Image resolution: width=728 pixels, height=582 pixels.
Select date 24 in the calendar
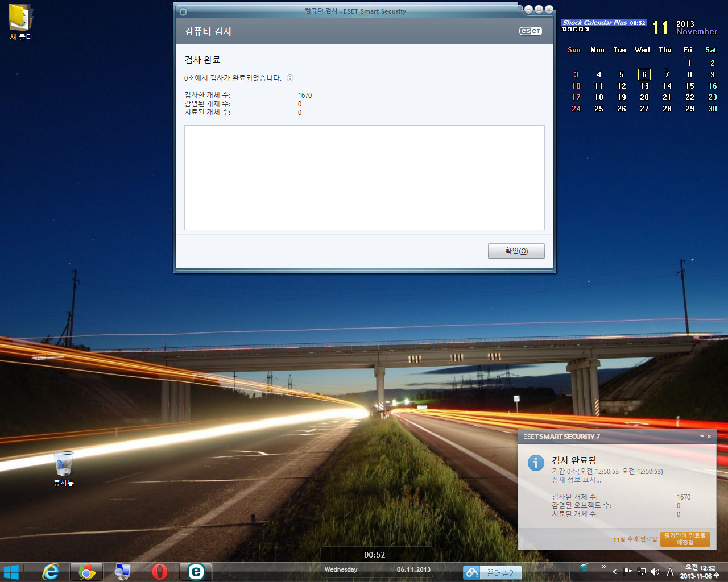click(576, 109)
